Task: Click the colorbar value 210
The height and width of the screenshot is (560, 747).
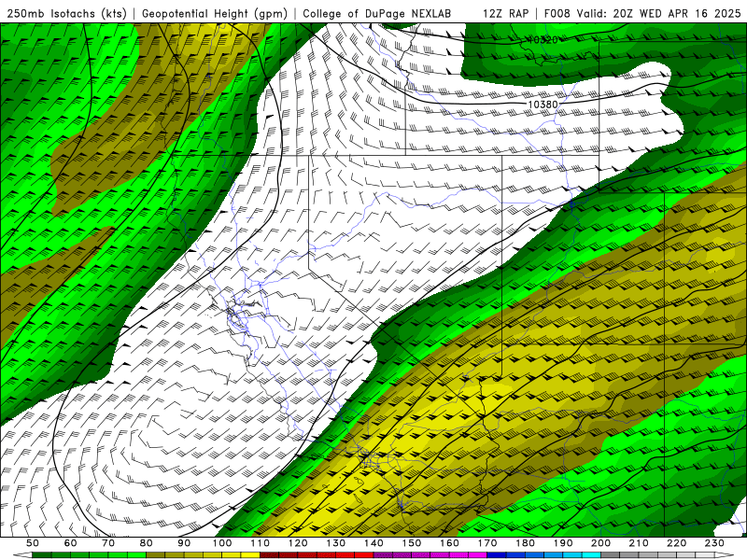Action: [x=639, y=543]
